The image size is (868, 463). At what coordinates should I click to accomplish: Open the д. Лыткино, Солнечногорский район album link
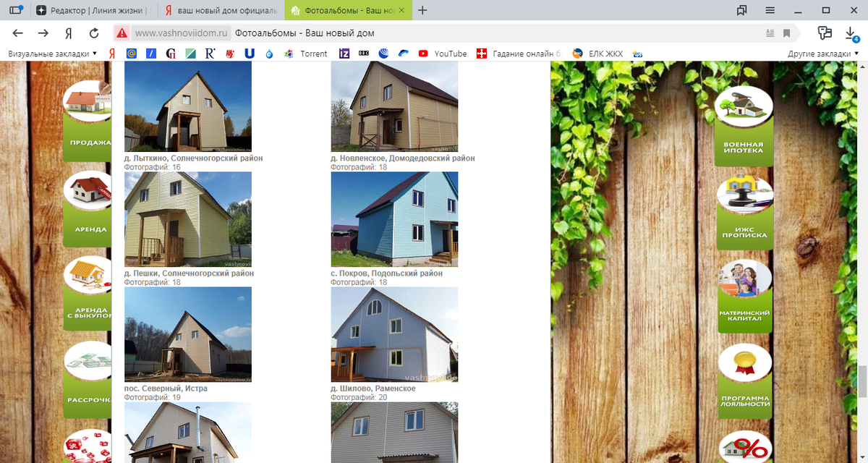coord(193,158)
